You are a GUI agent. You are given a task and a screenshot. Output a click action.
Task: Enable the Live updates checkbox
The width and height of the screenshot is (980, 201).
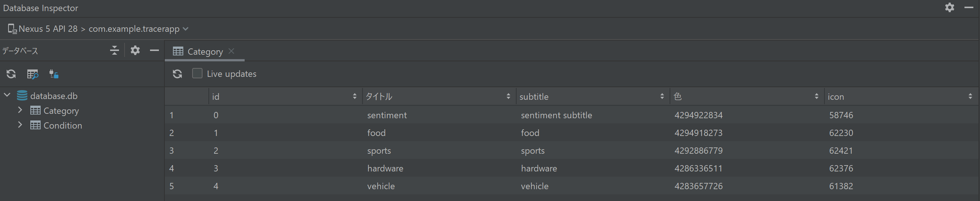tap(197, 73)
